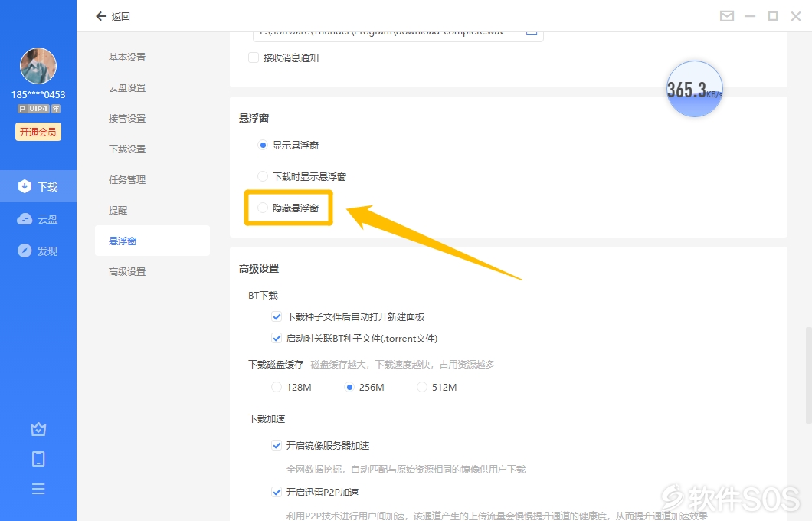812x521 pixels.
Task: Maximize the settings window
Action: [773, 16]
